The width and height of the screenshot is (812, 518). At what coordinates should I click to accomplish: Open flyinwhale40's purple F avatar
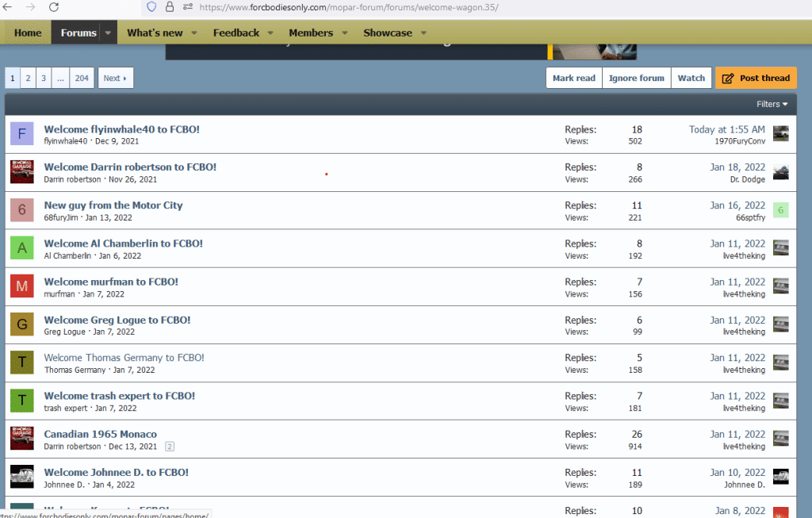click(x=22, y=133)
